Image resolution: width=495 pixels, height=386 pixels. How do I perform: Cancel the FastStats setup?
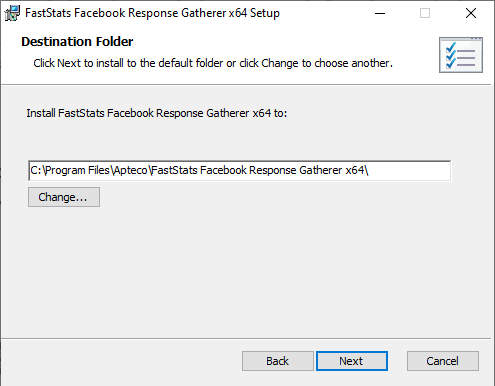pyautogui.click(x=443, y=361)
